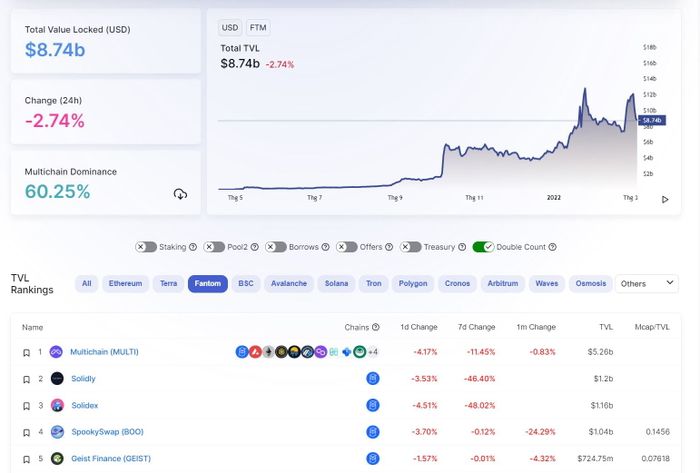The height and width of the screenshot is (473, 700).
Task: Enable the Offers toggle
Action: click(346, 247)
